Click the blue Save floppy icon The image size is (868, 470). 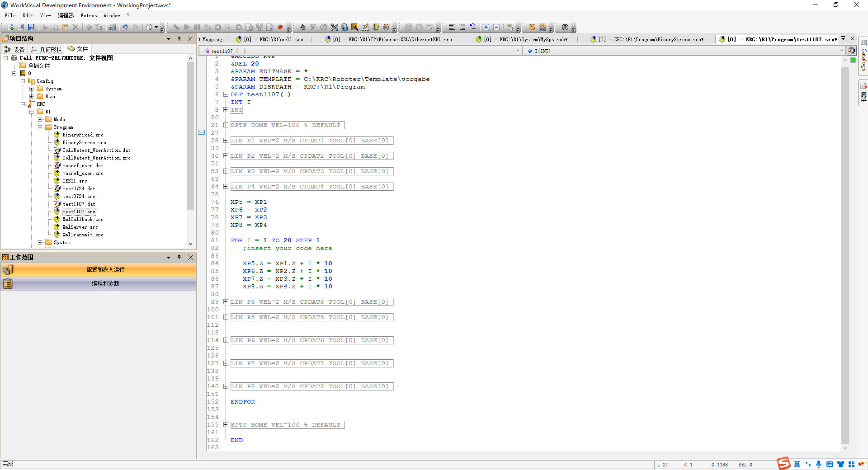click(31, 27)
